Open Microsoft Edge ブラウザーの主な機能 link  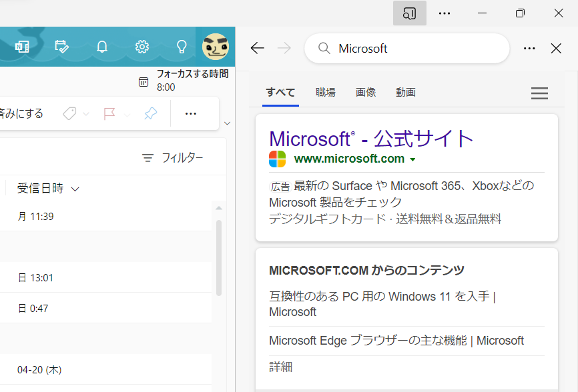coord(396,341)
